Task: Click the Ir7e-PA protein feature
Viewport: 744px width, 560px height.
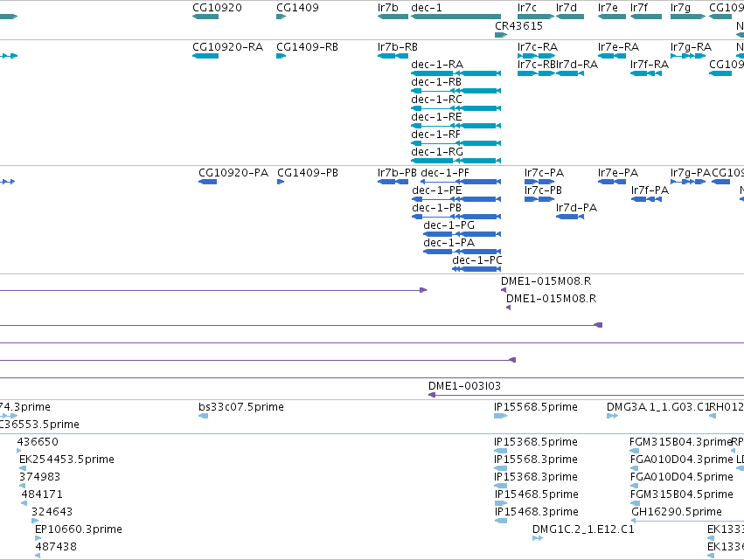Action: [x=612, y=182]
